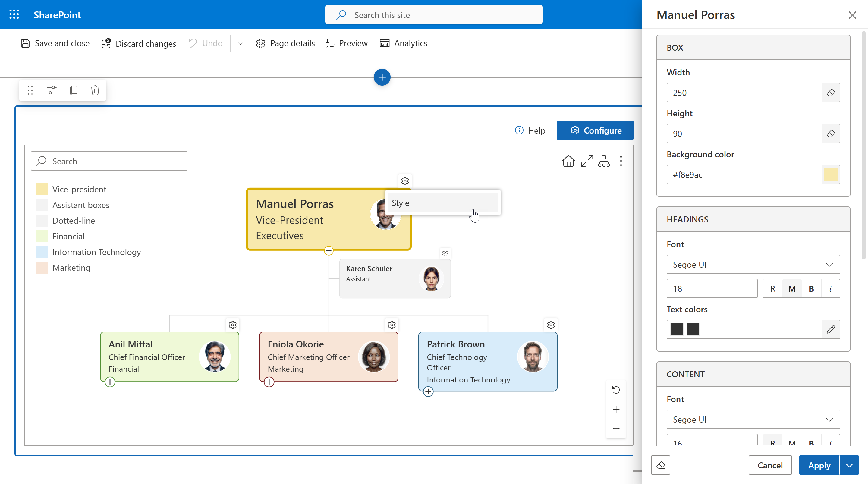Select Style from the context menu
This screenshot has height=484, width=868.
443,203
